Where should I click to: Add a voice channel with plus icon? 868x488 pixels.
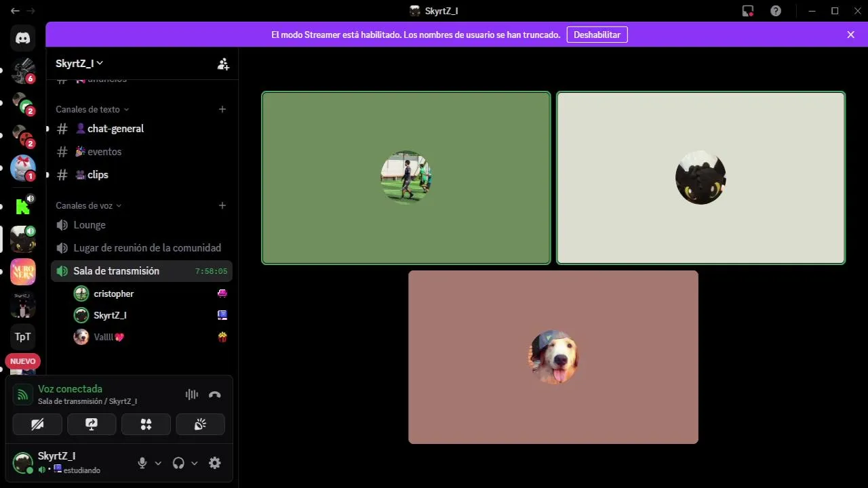tap(222, 205)
